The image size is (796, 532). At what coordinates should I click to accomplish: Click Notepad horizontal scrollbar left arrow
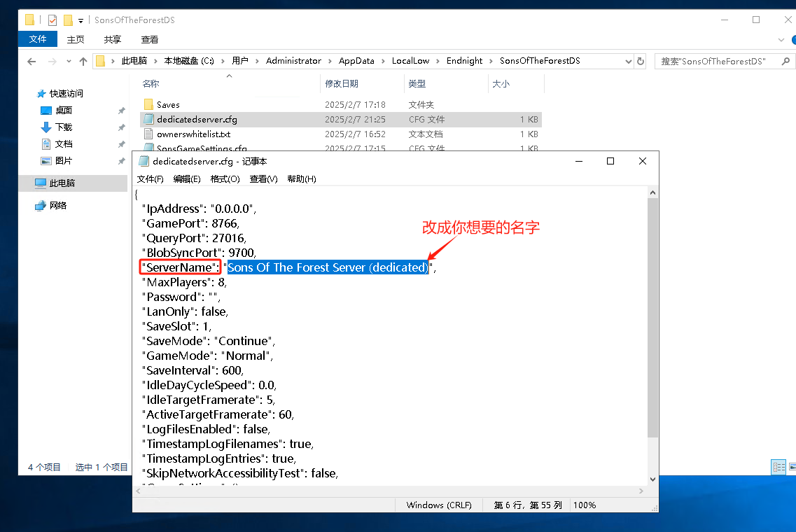[x=138, y=491]
